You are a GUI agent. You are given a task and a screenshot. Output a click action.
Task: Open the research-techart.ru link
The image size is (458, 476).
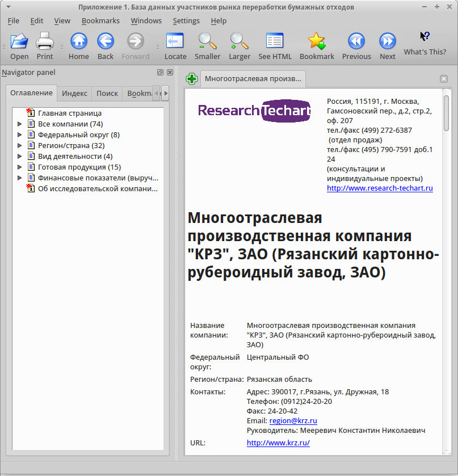(380, 188)
